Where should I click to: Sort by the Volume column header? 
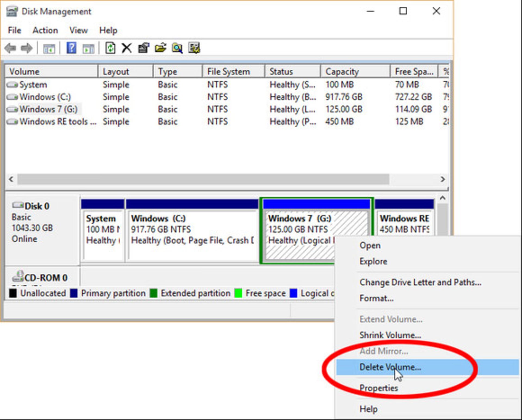coord(51,71)
